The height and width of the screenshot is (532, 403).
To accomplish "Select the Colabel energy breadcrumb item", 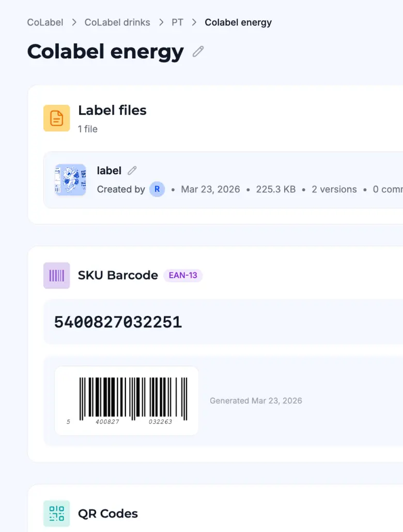I will coord(238,22).
